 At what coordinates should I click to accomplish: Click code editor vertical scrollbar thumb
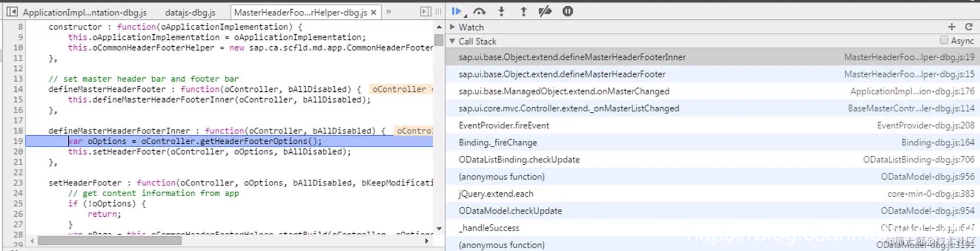[438, 39]
